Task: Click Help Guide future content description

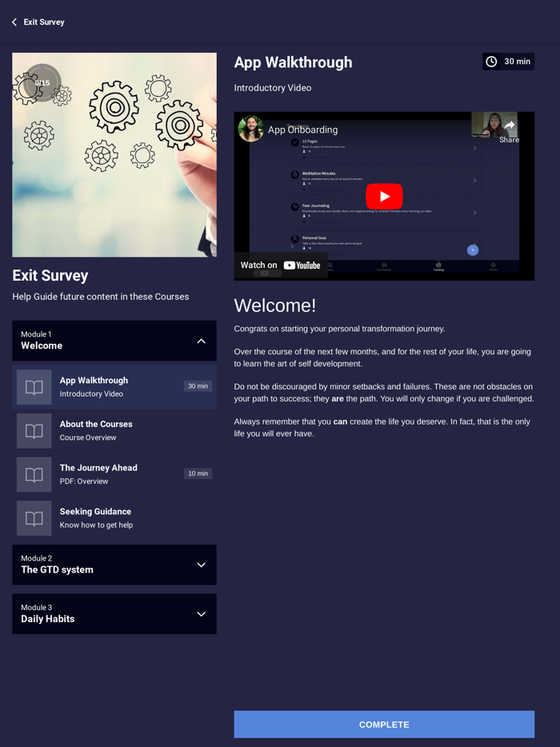Action: coord(101,297)
